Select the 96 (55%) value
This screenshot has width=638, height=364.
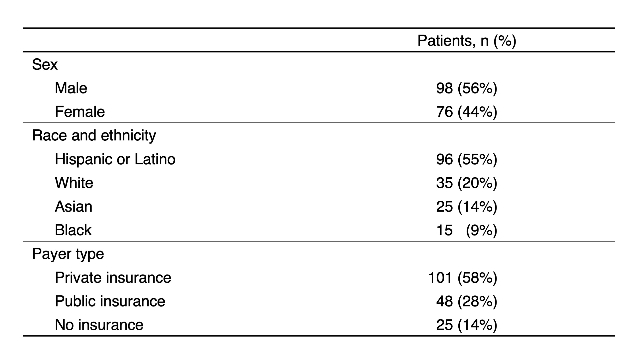pyautogui.click(x=467, y=159)
